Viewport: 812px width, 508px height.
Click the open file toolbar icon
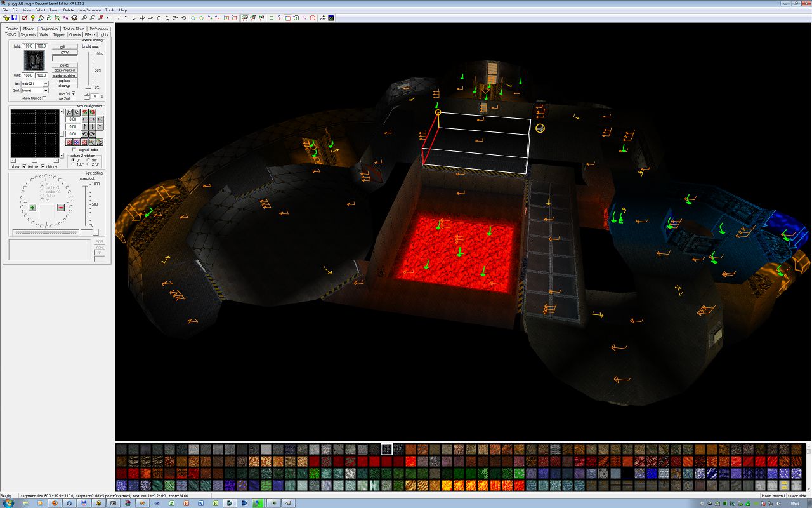pyautogui.click(x=6, y=18)
